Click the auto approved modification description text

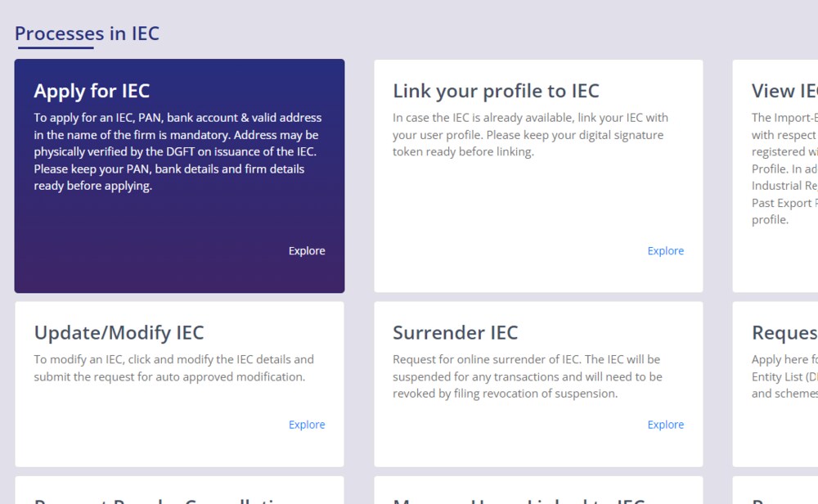pyautogui.click(x=173, y=368)
